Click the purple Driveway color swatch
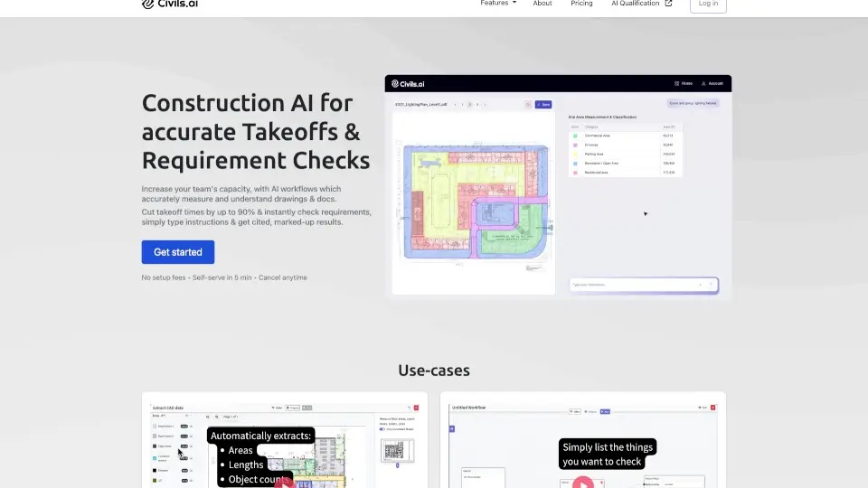868x488 pixels. 575,145
